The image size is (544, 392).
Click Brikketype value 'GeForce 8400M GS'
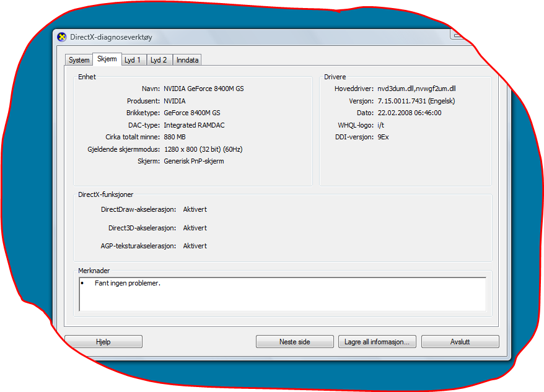pos(192,113)
